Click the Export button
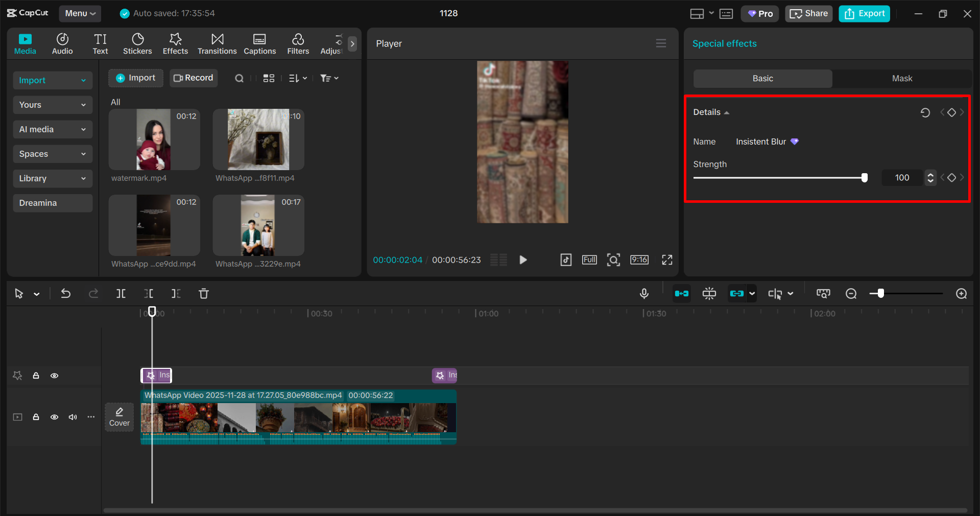This screenshot has width=980, height=516. [864, 13]
